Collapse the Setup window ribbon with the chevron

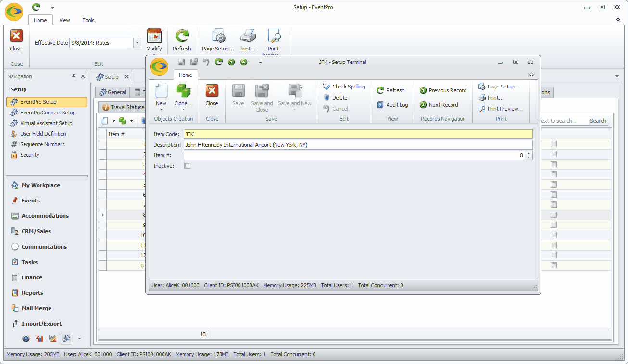tap(618, 20)
